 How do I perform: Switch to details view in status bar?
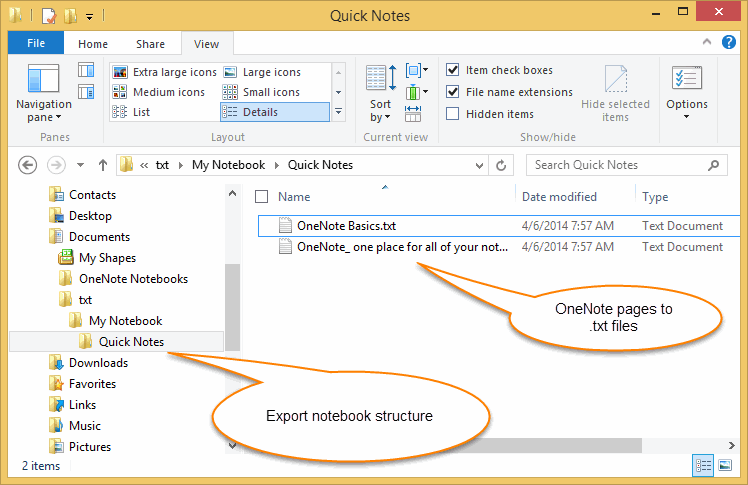[x=703, y=465]
